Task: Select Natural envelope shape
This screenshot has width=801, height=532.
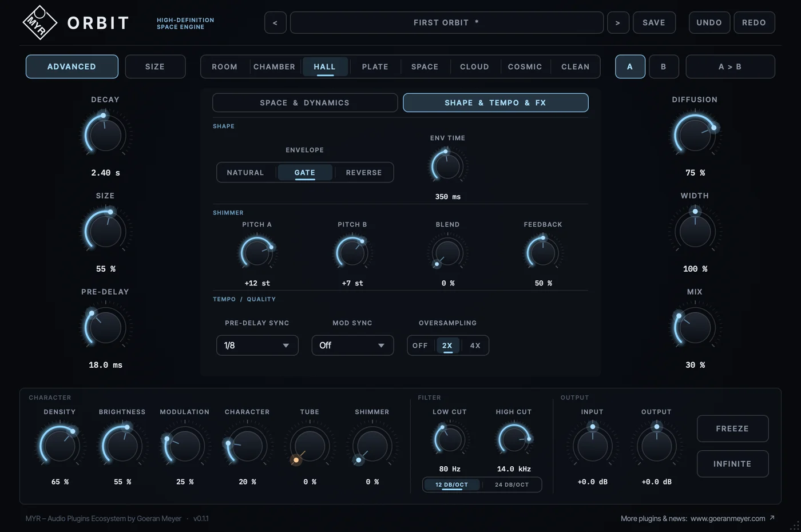Action: click(245, 172)
